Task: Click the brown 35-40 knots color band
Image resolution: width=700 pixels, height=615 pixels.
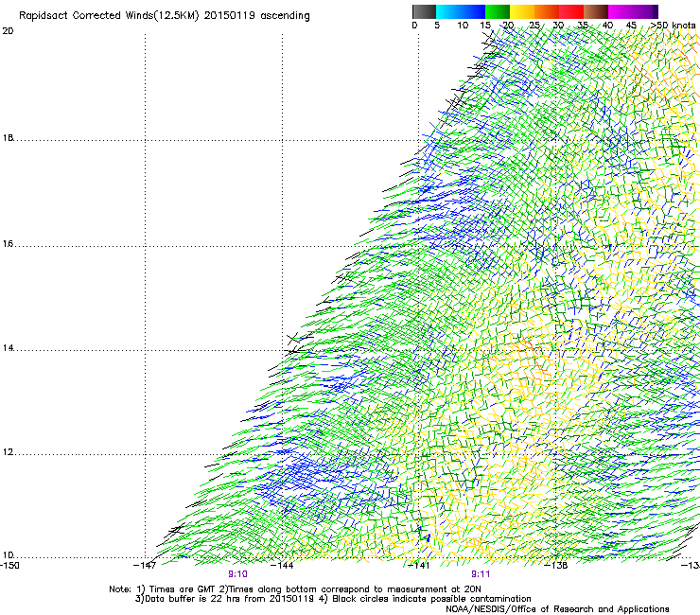Action: [596, 11]
